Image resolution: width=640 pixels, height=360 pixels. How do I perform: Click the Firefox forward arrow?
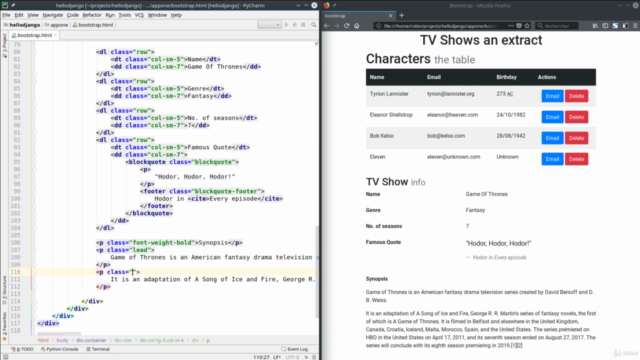click(337, 26)
